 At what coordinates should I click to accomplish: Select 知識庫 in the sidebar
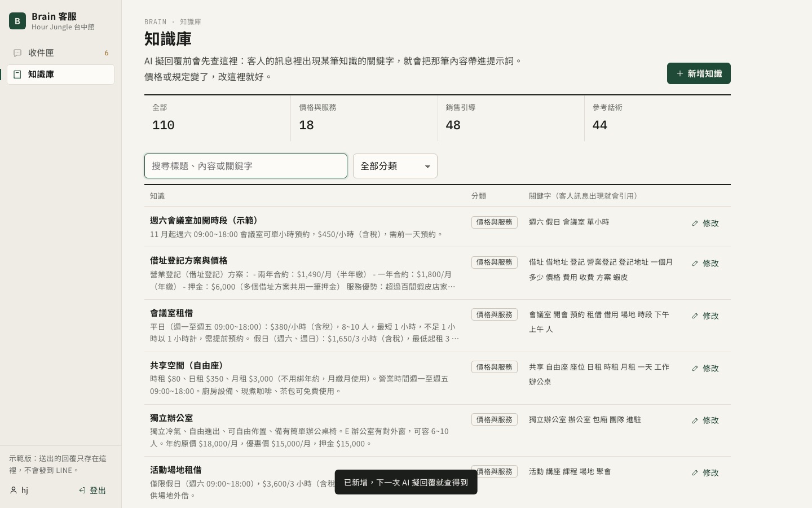[x=60, y=75]
